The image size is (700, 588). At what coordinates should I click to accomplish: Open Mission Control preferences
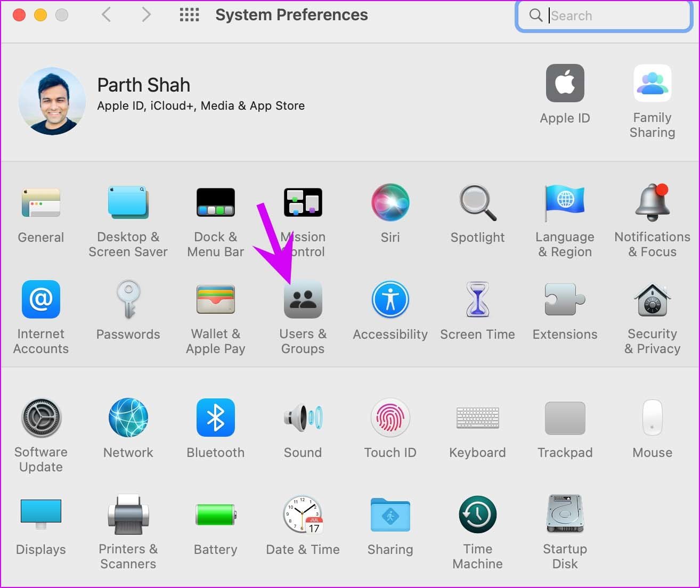[x=303, y=203]
